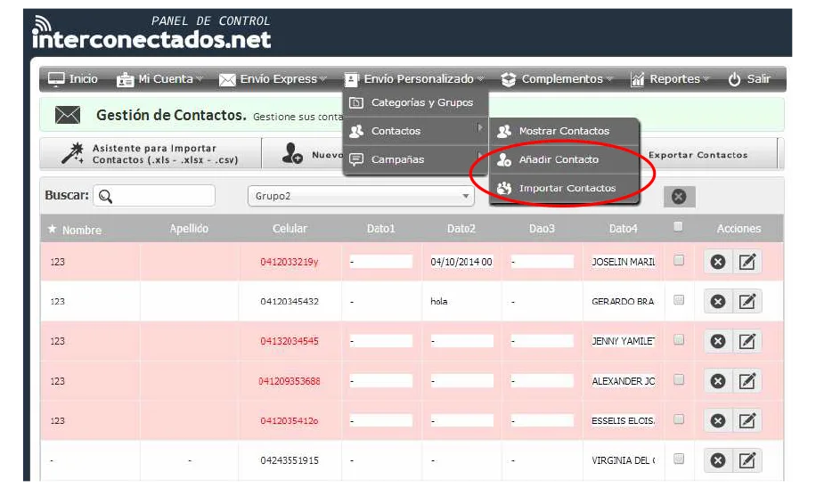
Task: Choose Importar Contactos from the submenu
Action: pos(564,188)
